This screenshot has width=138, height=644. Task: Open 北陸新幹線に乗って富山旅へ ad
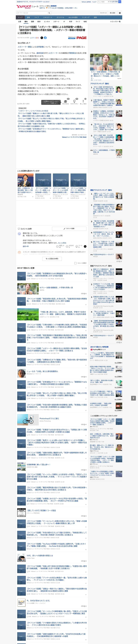[39, 465]
